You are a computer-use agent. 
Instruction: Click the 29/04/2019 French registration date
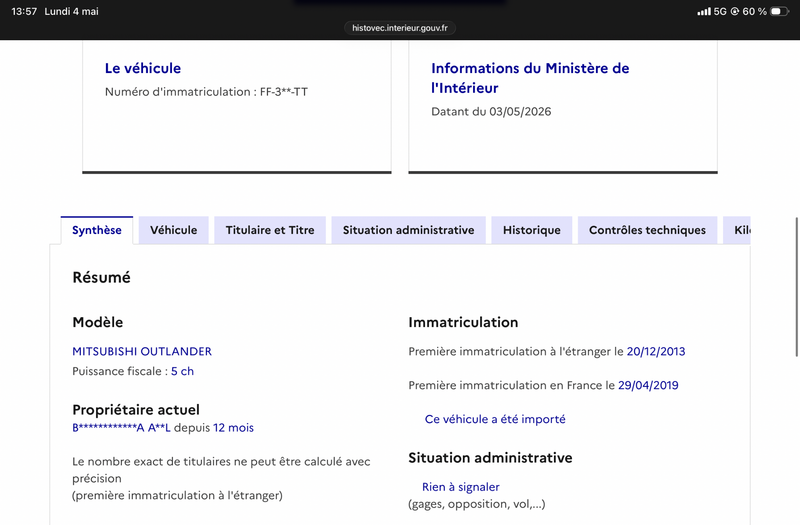click(648, 385)
